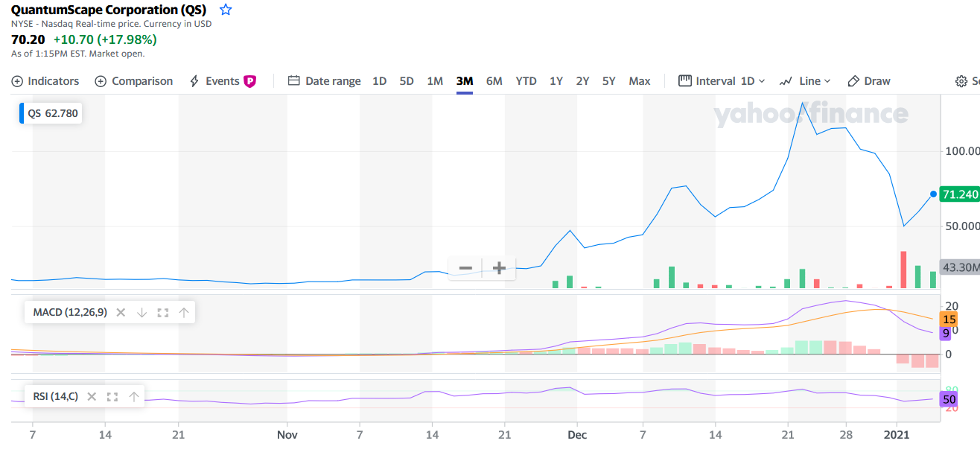Choose the YTD range
980x461 pixels.
(x=526, y=81)
